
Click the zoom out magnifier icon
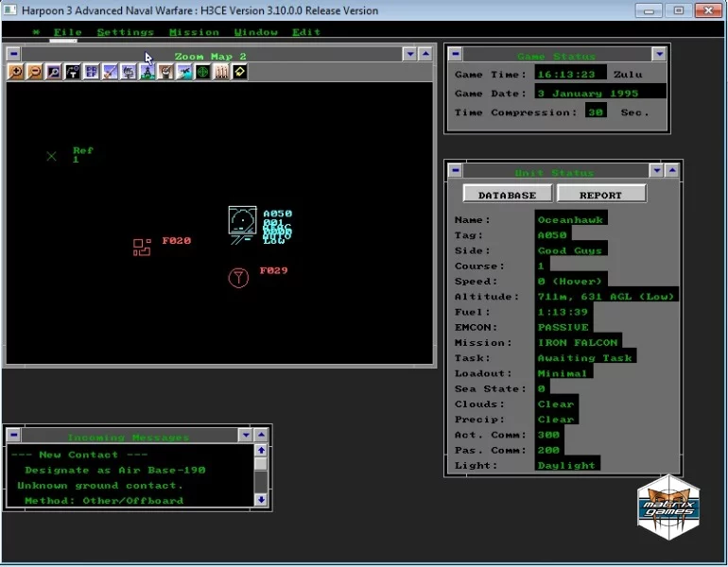(x=34, y=72)
